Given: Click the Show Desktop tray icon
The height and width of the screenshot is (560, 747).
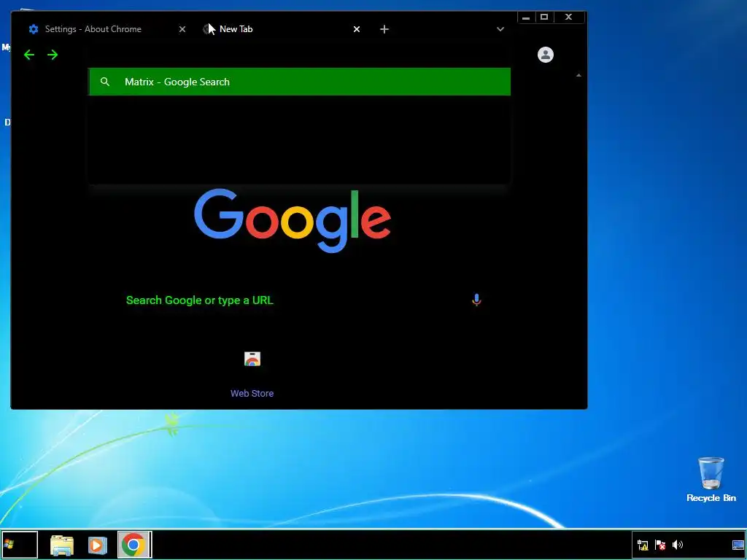Looking at the screenshot, I should point(738,545).
